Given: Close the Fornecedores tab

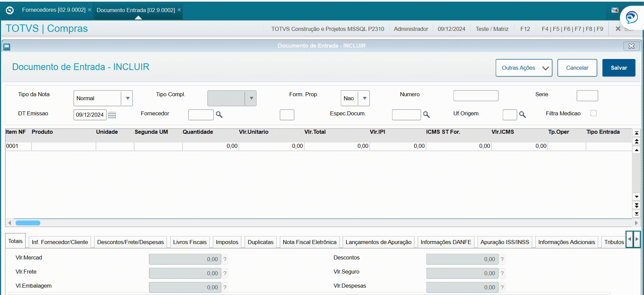Looking at the screenshot, I should 90,10.
